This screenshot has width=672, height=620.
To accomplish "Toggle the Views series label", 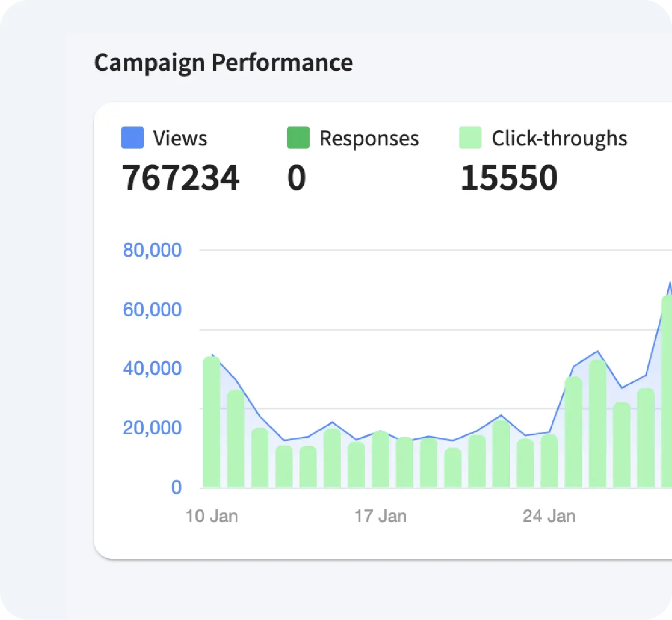I will pos(180,139).
